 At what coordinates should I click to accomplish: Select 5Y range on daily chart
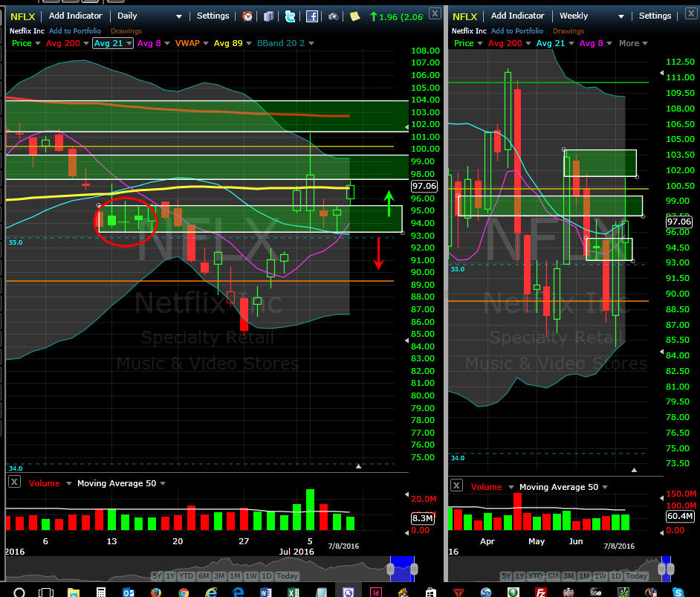pos(157,575)
